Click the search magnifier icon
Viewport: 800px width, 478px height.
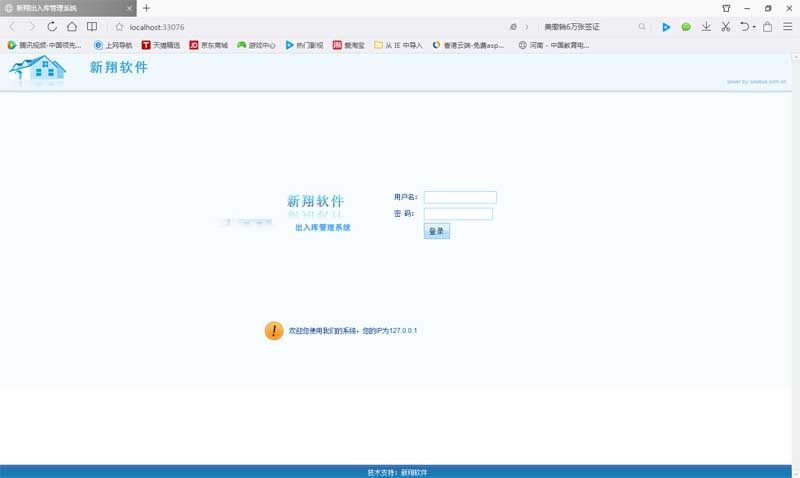(642, 27)
